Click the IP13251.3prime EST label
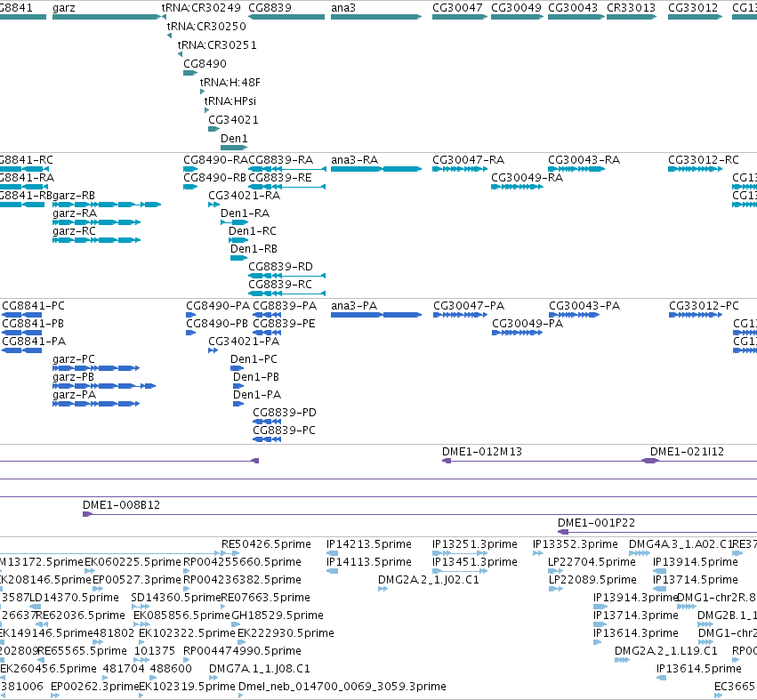Image resolution: width=757 pixels, height=700 pixels. [475, 544]
